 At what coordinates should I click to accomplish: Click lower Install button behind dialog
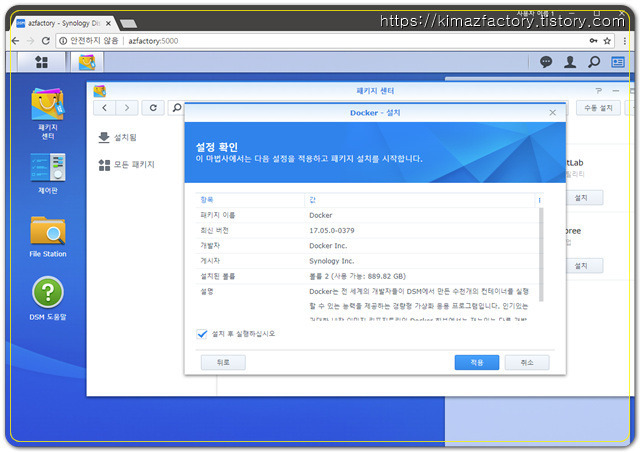point(584,266)
